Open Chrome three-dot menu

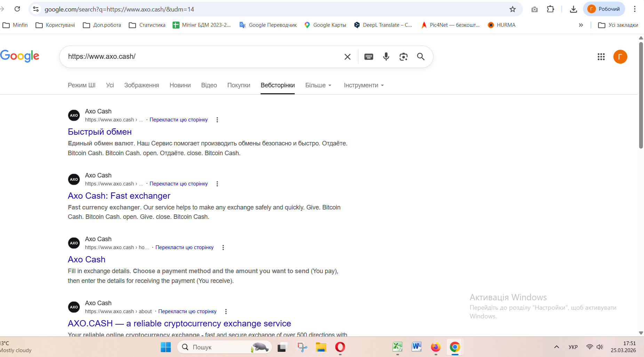tap(635, 9)
